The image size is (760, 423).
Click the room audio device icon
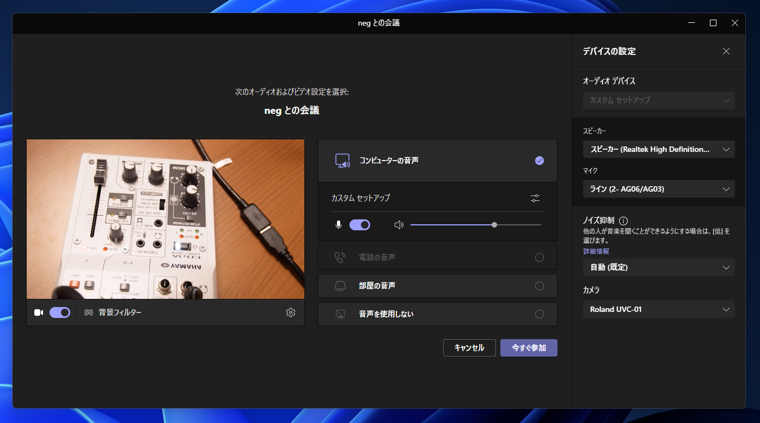point(340,286)
